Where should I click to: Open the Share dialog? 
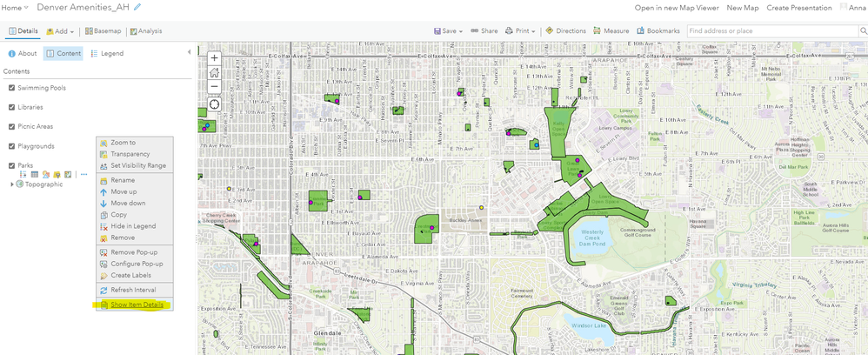[484, 31]
